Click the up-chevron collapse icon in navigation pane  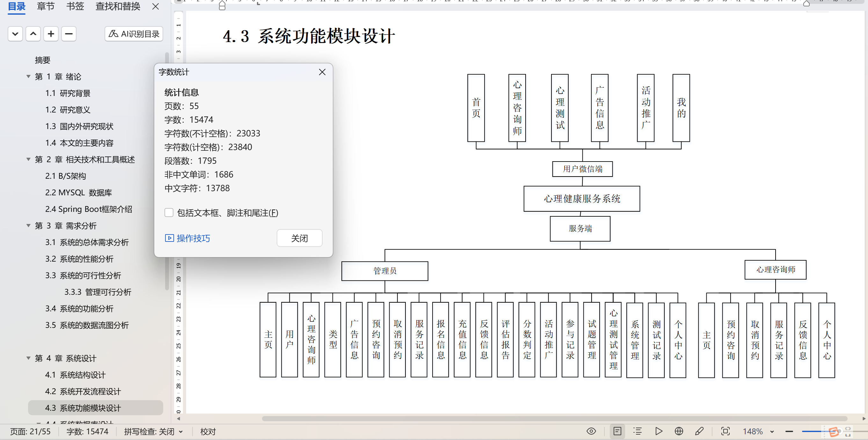tap(33, 34)
